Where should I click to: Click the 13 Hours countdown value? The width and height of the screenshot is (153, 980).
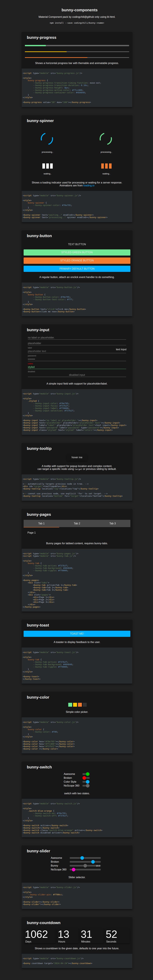[x=64, y=934]
